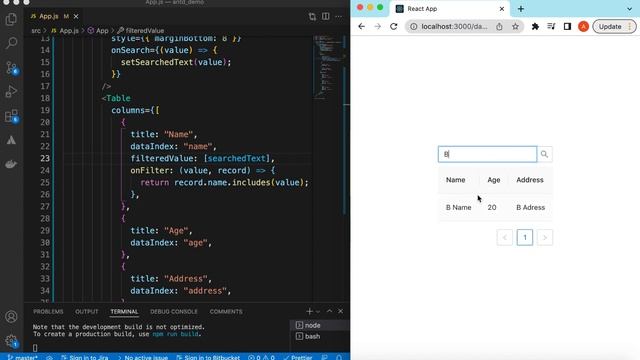Go forward in the Chrome browser
This screenshot has width=640, height=360.
378,27
